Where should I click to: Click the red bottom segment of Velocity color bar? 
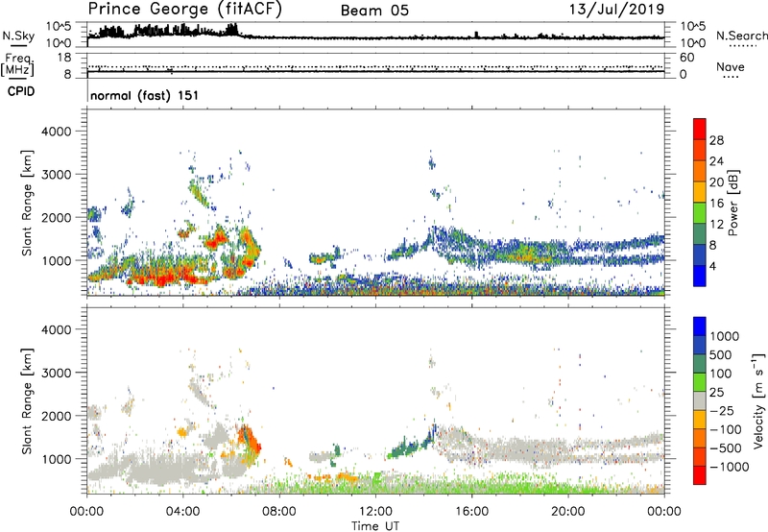coord(700,475)
